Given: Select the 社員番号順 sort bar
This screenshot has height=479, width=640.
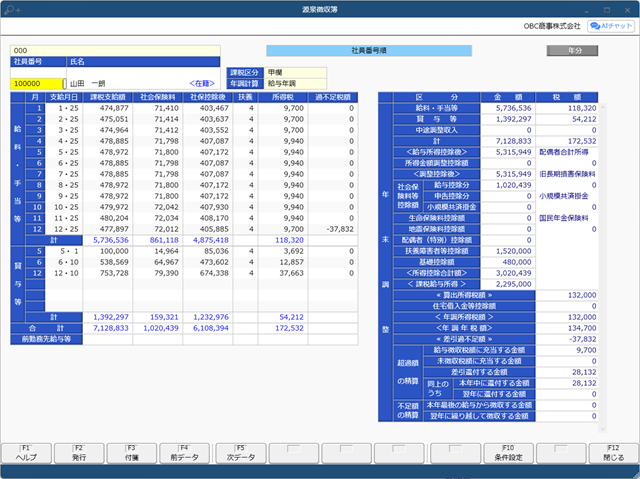Looking at the screenshot, I should pos(369,51).
